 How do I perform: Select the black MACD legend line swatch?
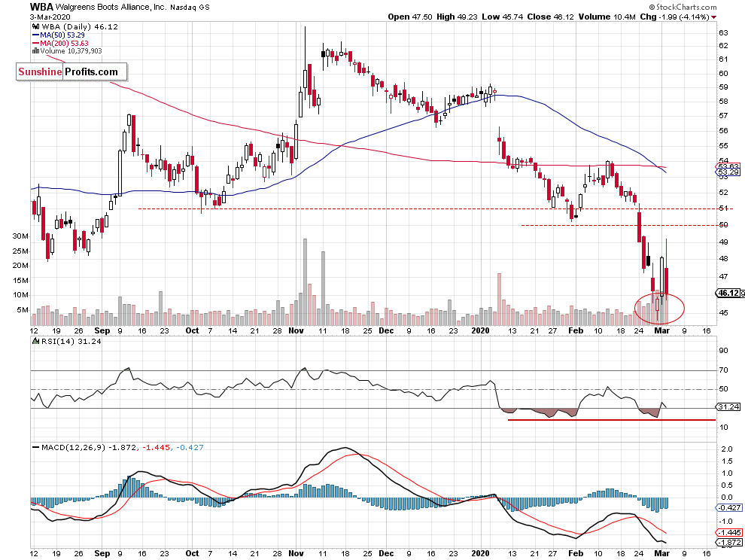tap(35, 447)
